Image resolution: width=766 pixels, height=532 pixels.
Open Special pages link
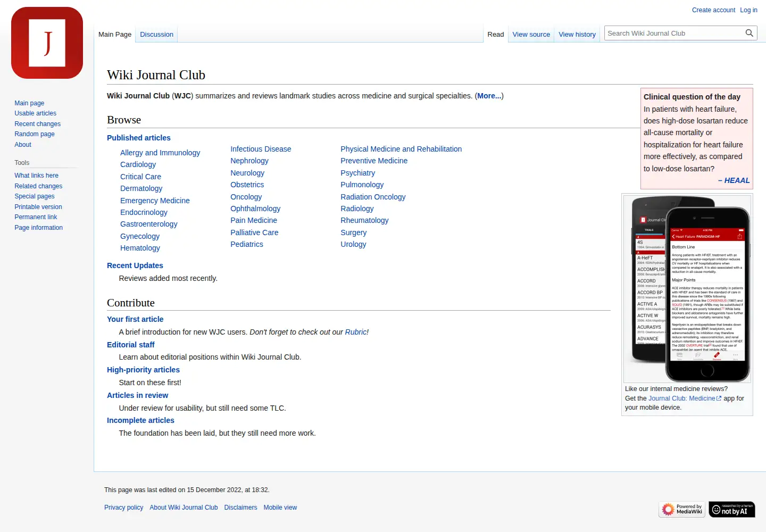[35, 196]
